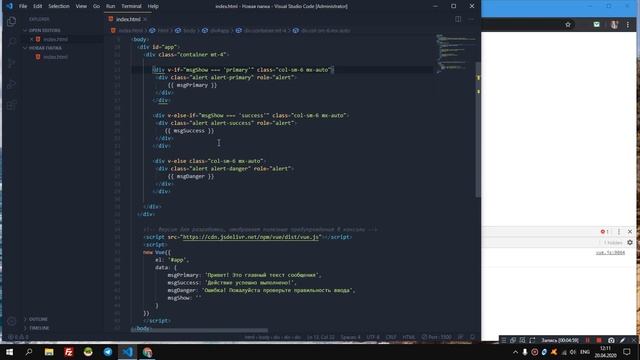The image size is (640, 360).
Task: Click the green Chrome extension icon
Action: tap(596, 24)
